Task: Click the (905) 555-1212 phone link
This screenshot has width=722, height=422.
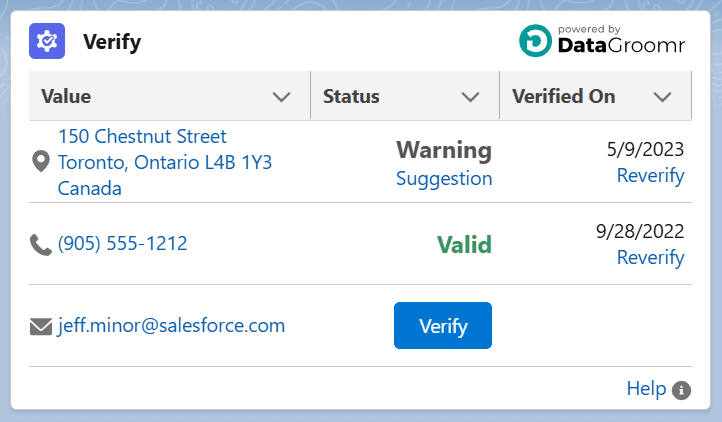Action: tap(122, 243)
